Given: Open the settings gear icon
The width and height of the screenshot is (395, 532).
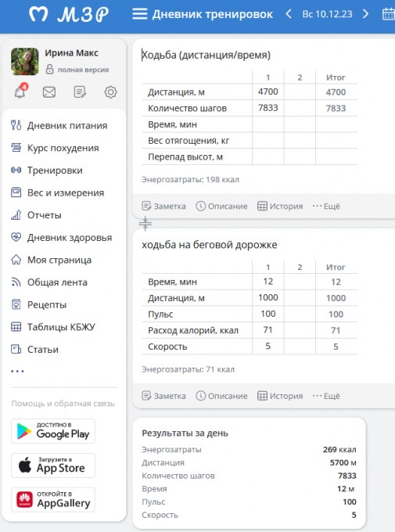Looking at the screenshot, I should coord(110,92).
